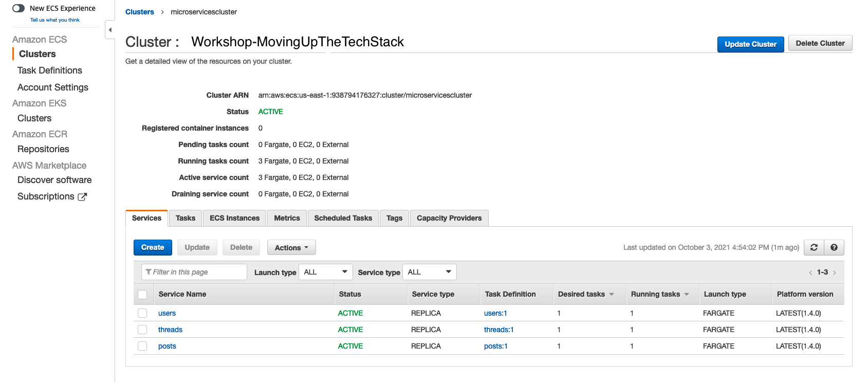This screenshot has height=382, width=868.
Task: Click the Delete service button
Action: pyautogui.click(x=241, y=247)
